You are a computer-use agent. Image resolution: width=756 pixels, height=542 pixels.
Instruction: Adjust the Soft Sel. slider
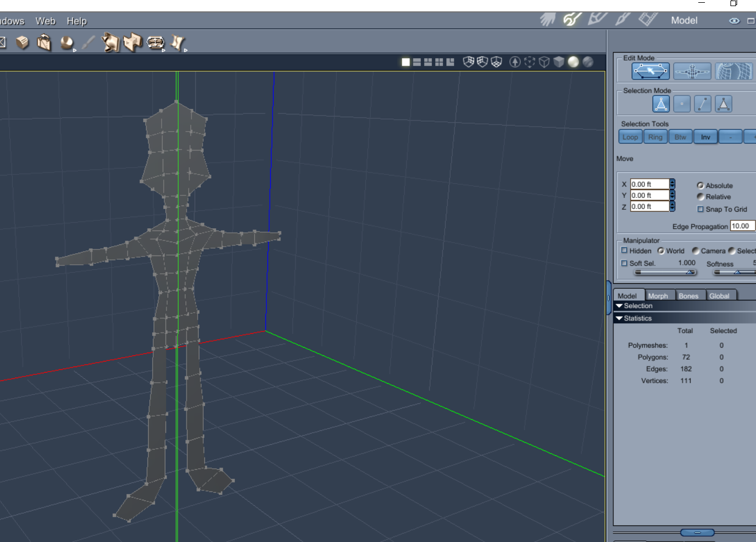coord(665,272)
